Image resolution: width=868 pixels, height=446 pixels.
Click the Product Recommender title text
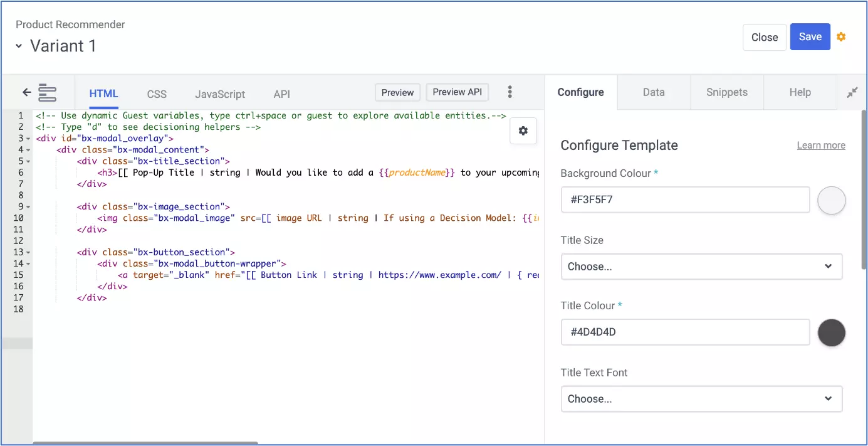click(70, 24)
